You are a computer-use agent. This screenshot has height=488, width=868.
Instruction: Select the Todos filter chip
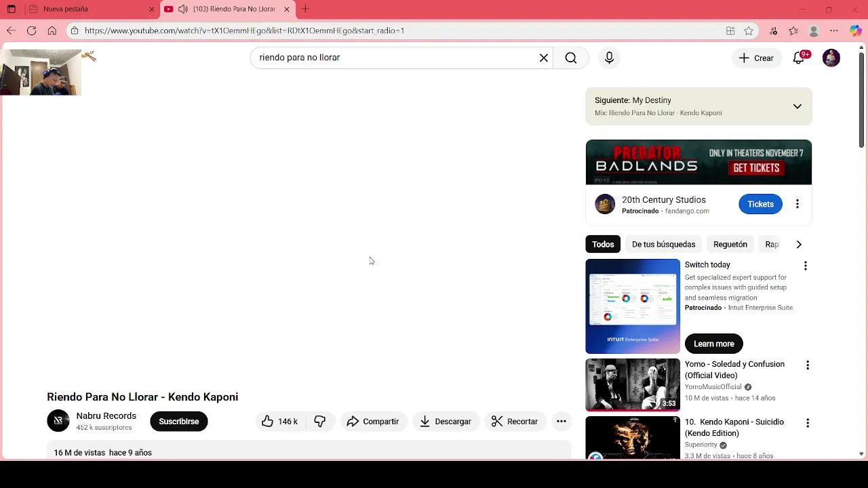click(x=603, y=245)
